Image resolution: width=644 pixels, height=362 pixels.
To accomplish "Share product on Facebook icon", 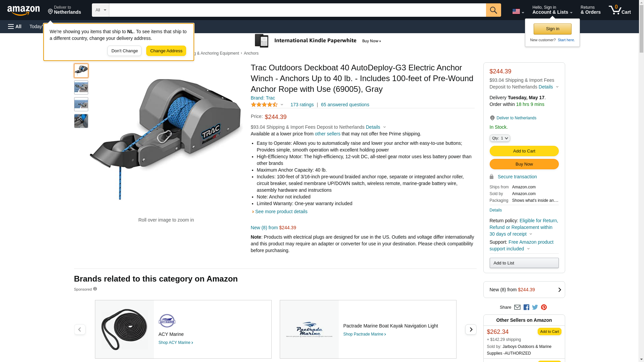I will [x=526, y=307].
